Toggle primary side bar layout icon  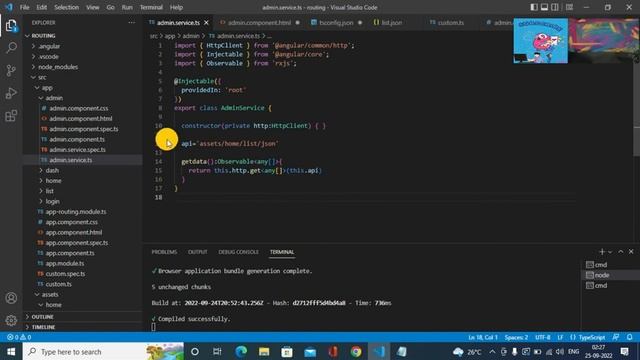534,7
